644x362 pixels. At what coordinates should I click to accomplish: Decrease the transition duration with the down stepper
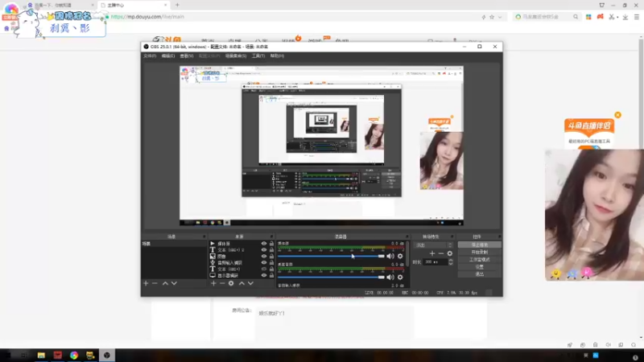pos(451,264)
